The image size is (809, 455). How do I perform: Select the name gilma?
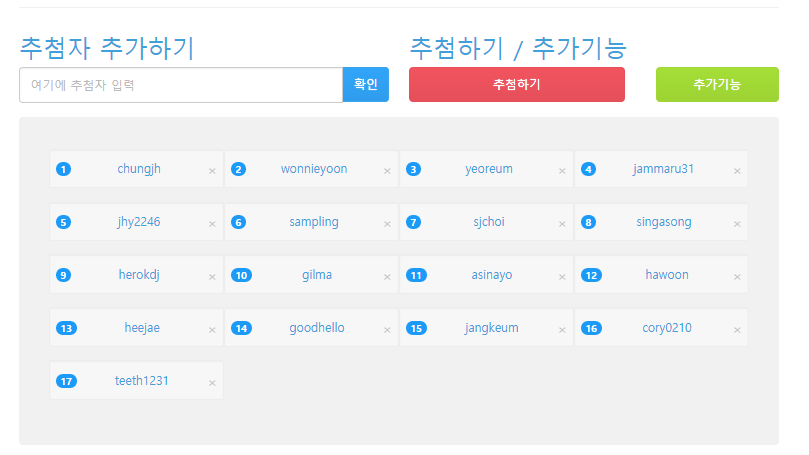317,275
